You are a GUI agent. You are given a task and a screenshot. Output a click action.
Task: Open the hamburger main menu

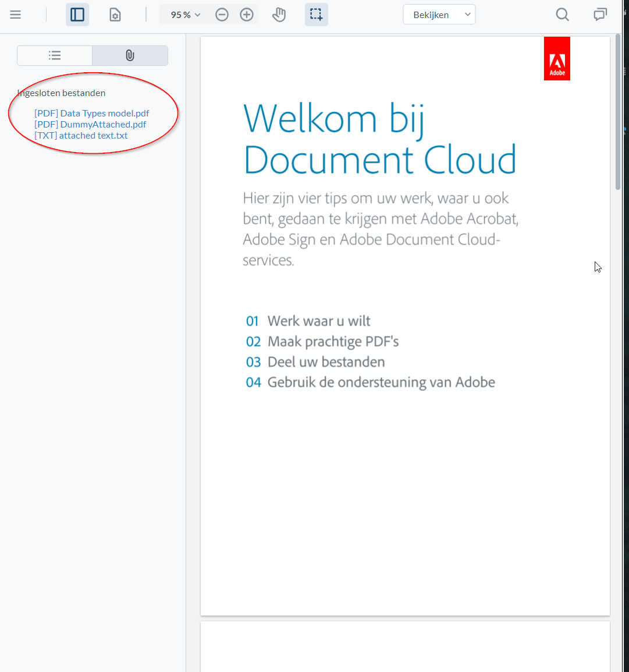pyautogui.click(x=16, y=15)
